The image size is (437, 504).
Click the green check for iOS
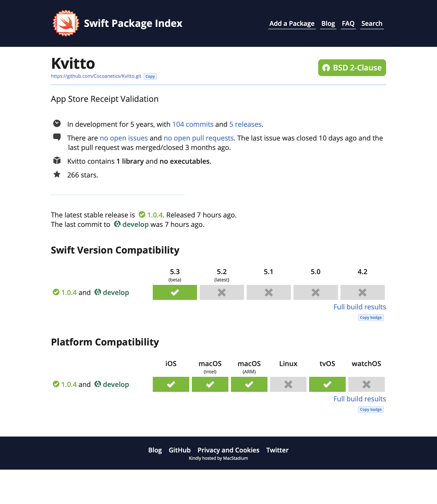click(171, 384)
